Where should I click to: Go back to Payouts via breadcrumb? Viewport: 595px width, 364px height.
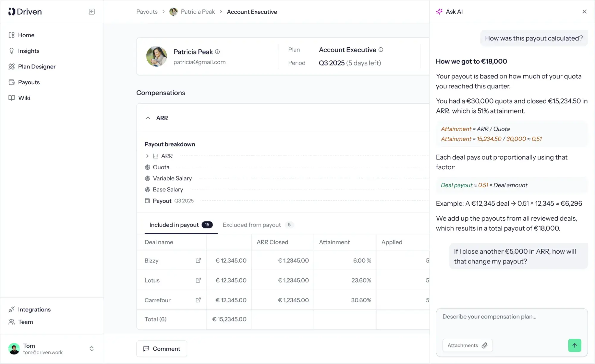147,12
